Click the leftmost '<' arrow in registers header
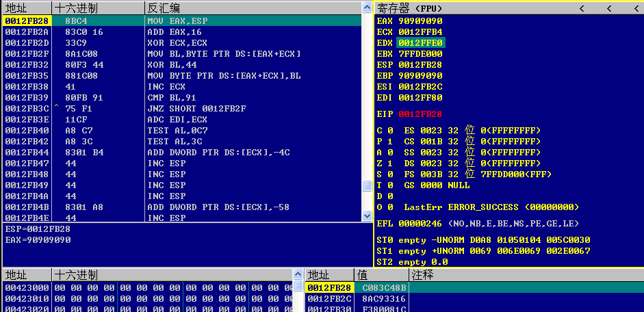Image resolution: width=644 pixels, height=312 pixels. pos(582,8)
